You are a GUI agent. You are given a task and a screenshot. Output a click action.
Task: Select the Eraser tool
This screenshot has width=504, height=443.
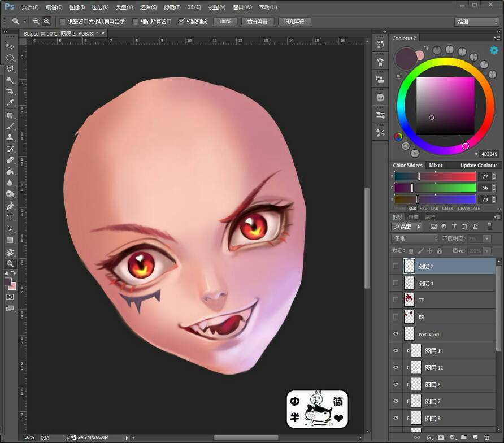point(10,160)
